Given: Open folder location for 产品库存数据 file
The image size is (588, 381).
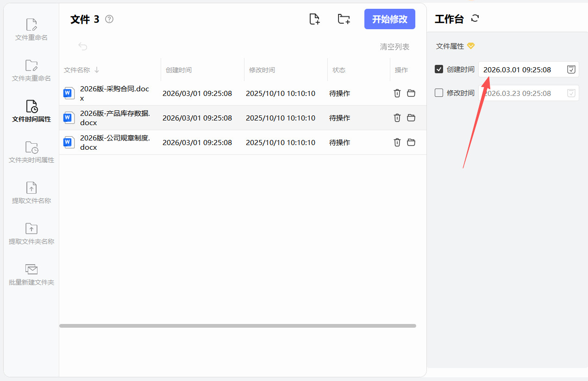Looking at the screenshot, I should tap(411, 118).
